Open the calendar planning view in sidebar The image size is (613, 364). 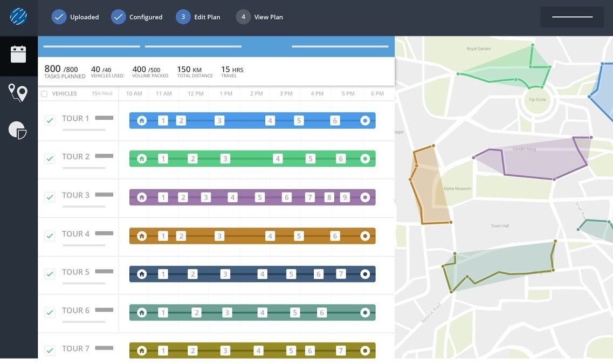18,54
